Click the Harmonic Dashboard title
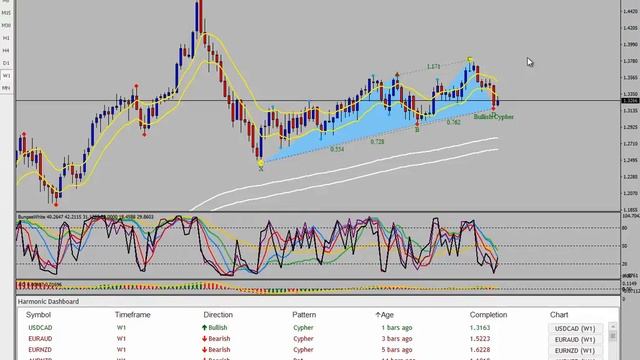Image resolution: width=640 pixels, height=360 pixels. point(49,302)
